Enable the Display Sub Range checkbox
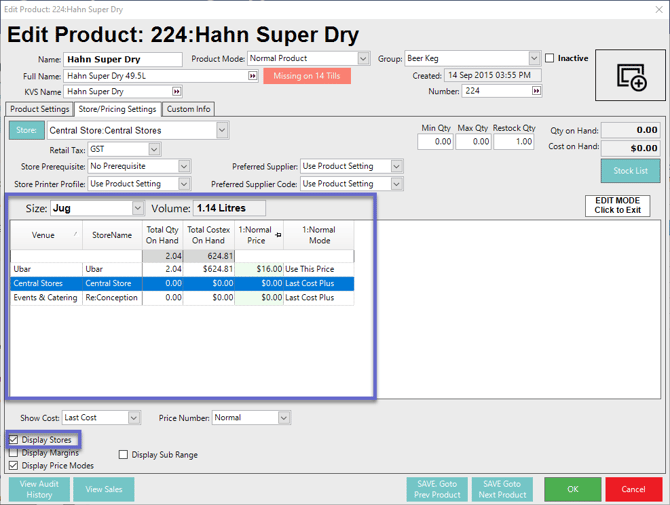This screenshot has height=505, width=670. [124, 455]
